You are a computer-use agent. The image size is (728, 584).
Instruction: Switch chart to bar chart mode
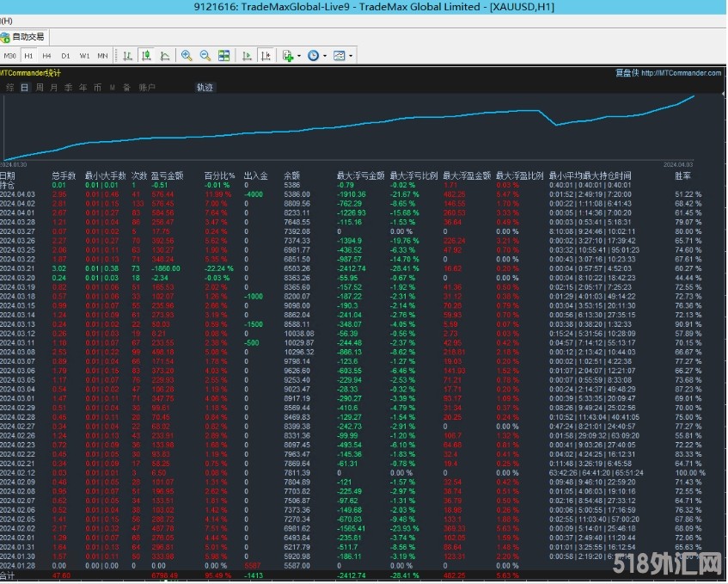point(127,56)
